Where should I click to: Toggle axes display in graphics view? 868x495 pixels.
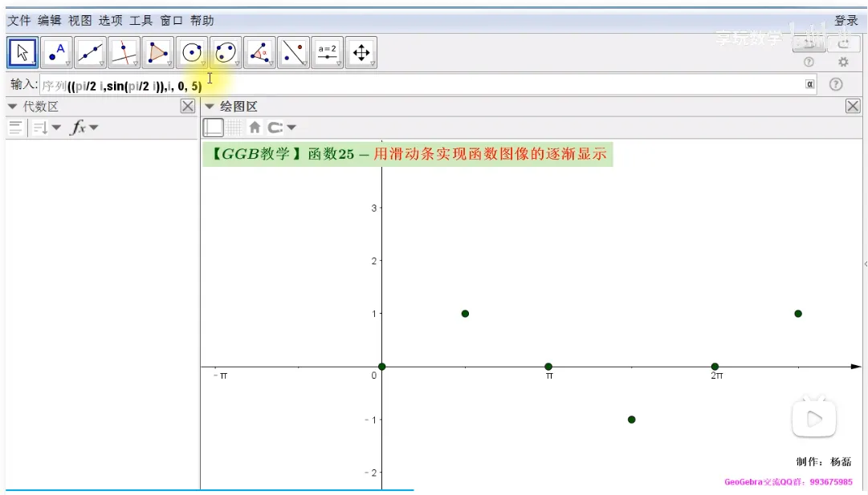point(214,127)
